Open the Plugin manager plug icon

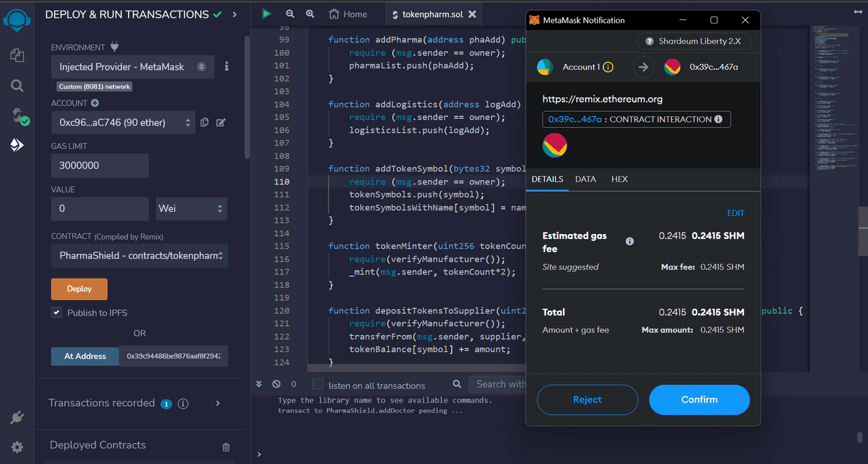[x=17, y=418]
